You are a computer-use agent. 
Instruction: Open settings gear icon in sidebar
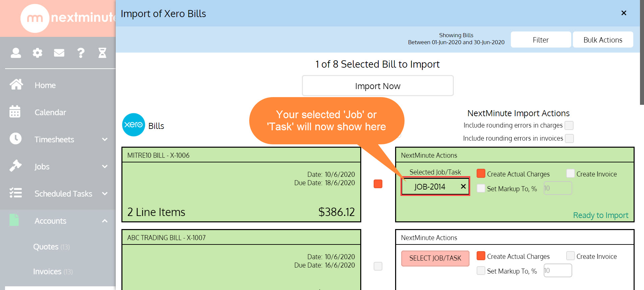tap(38, 53)
